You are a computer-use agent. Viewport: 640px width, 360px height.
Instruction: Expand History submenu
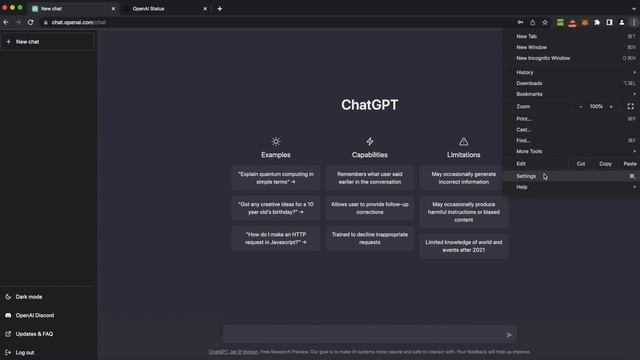coord(571,72)
